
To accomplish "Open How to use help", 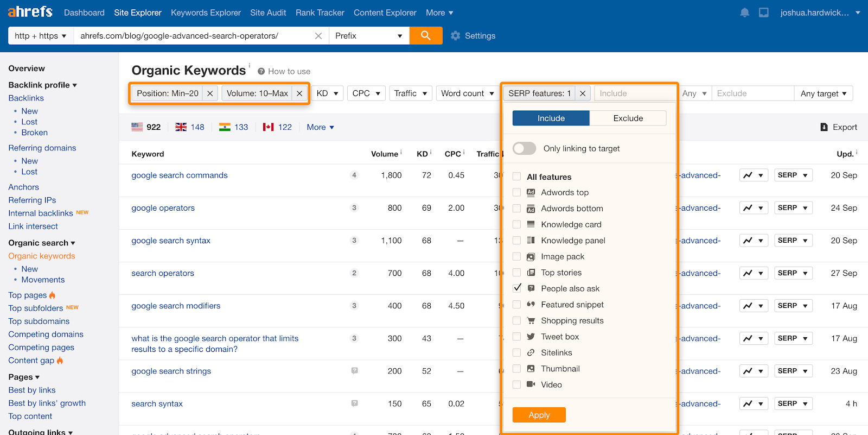I will click(284, 71).
